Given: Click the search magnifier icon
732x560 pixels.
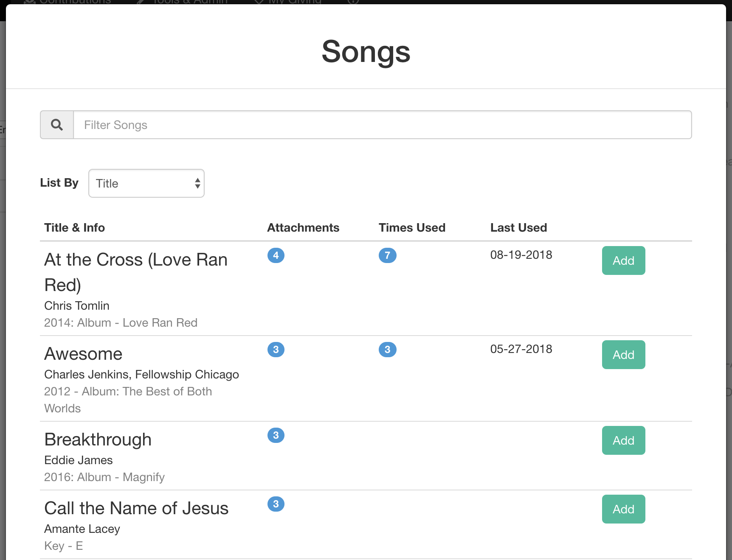Looking at the screenshot, I should 57,125.
